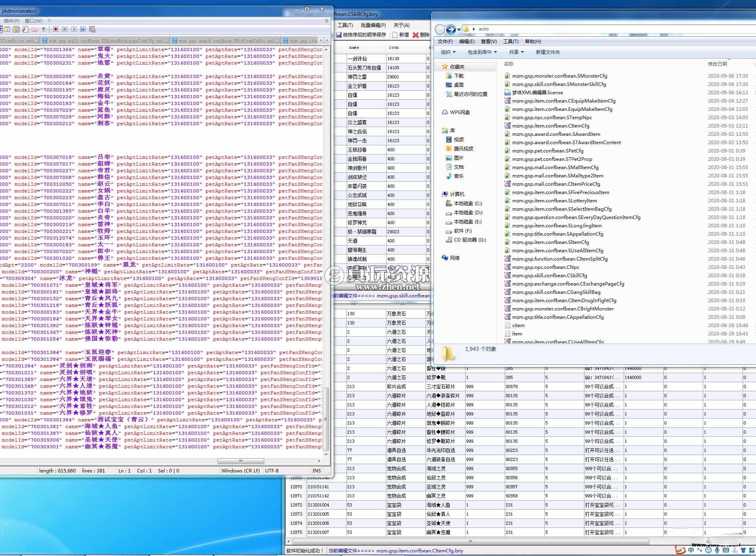Click the macro Playback icon in Notepad++ toolbar
The width and height of the screenshot is (756, 556).
click(74, 29)
